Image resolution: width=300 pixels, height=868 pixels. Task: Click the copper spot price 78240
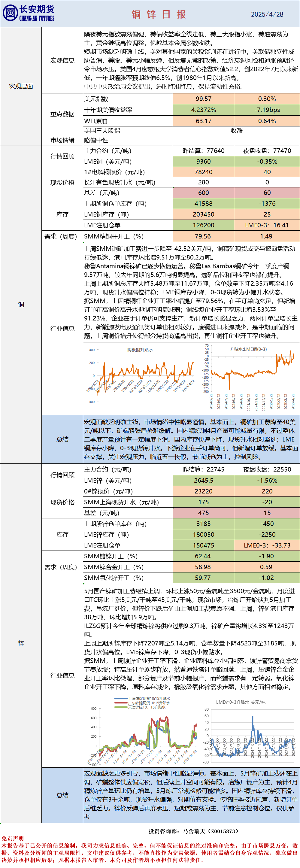click(204, 172)
